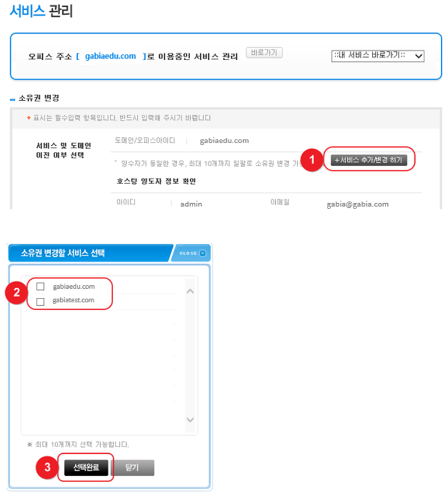Viewport: 448px width, 496px height.
Task: Select gabiaedu.com label in popup list
Action: tap(74, 287)
